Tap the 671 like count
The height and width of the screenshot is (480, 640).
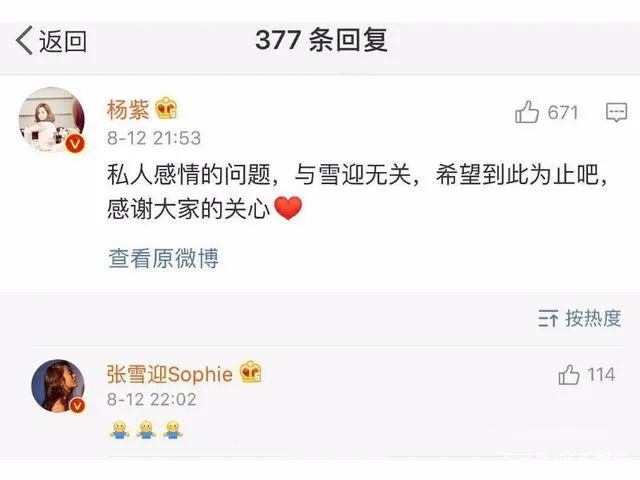[563, 112]
